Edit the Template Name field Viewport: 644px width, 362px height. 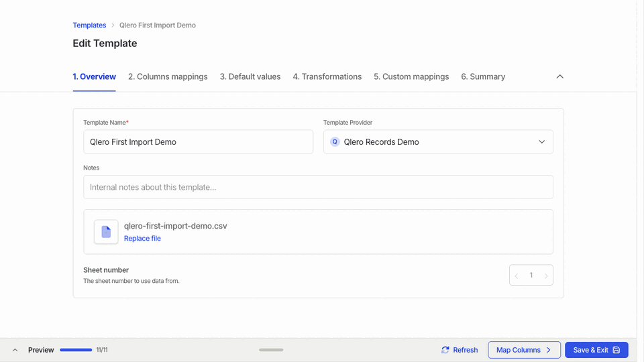click(x=198, y=142)
